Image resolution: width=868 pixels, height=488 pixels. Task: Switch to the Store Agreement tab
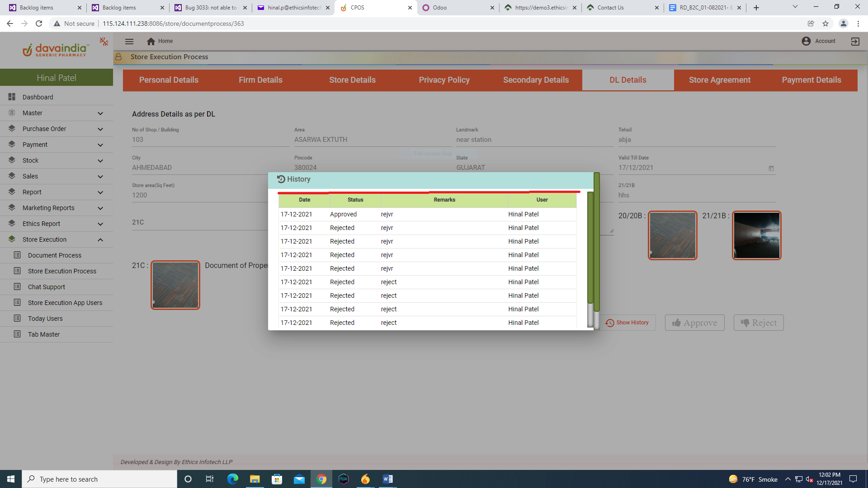[x=719, y=80]
